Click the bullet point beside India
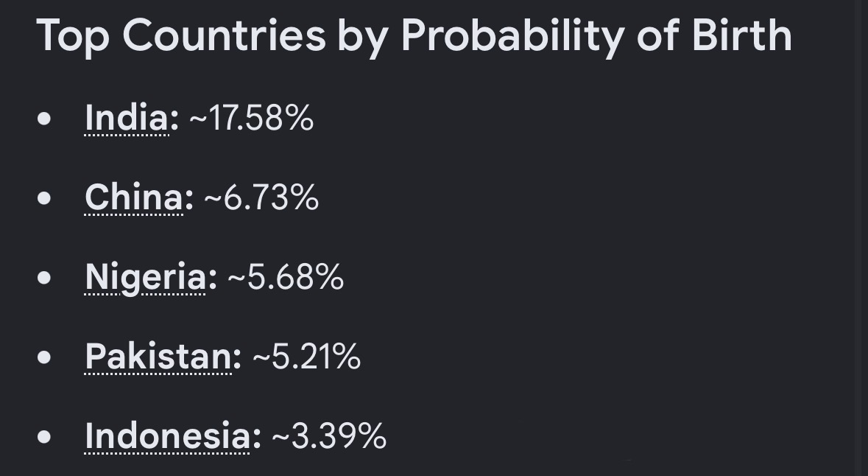868x476 pixels. [44, 119]
